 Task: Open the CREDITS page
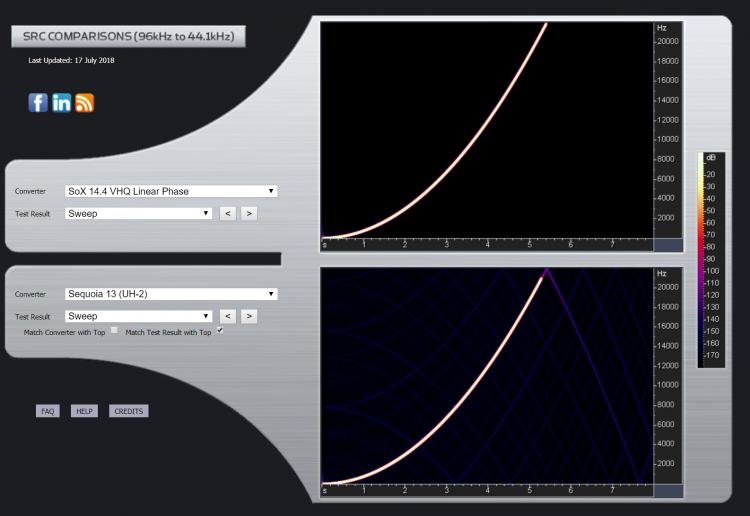click(x=129, y=411)
